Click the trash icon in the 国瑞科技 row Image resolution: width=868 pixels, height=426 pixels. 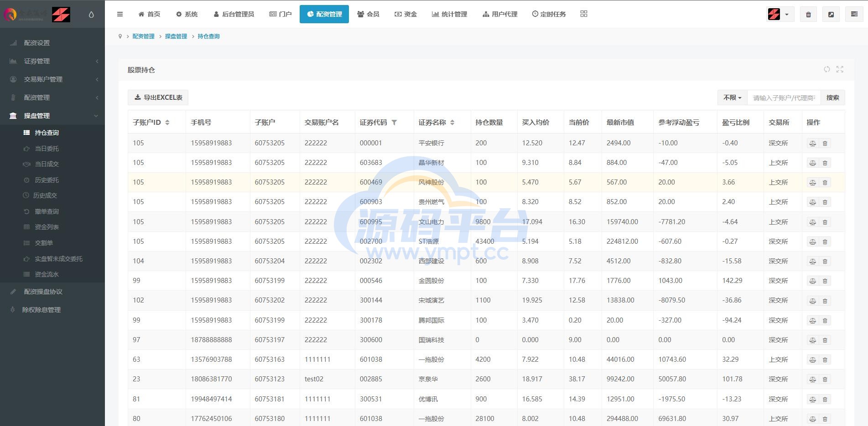pos(825,340)
